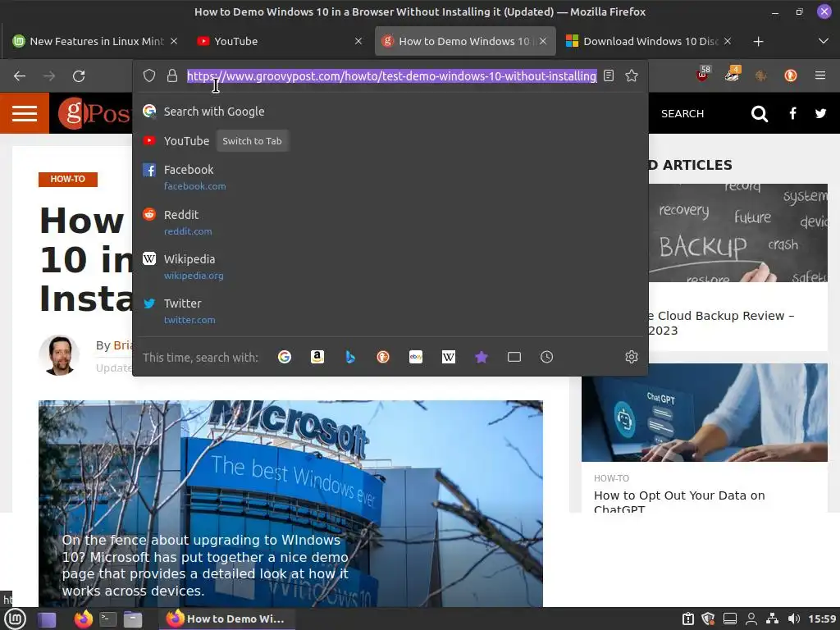Search history using the clock icon
Viewport: 840px width, 630px height.
click(x=546, y=357)
